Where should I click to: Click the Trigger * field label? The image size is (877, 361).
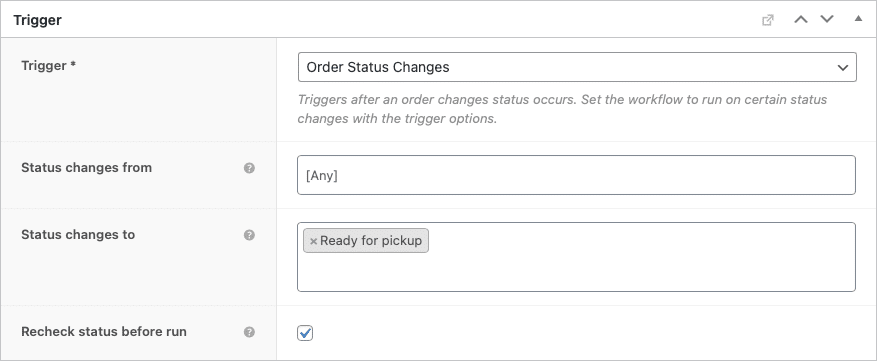pyautogui.click(x=48, y=65)
